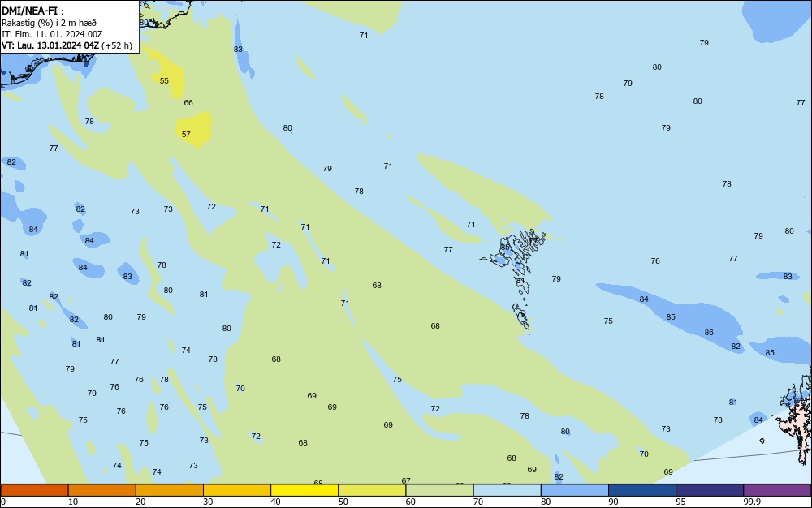This screenshot has height=508, width=812.
Task: Click the DMI/NEA-FI title text
Action: [x=29, y=11]
